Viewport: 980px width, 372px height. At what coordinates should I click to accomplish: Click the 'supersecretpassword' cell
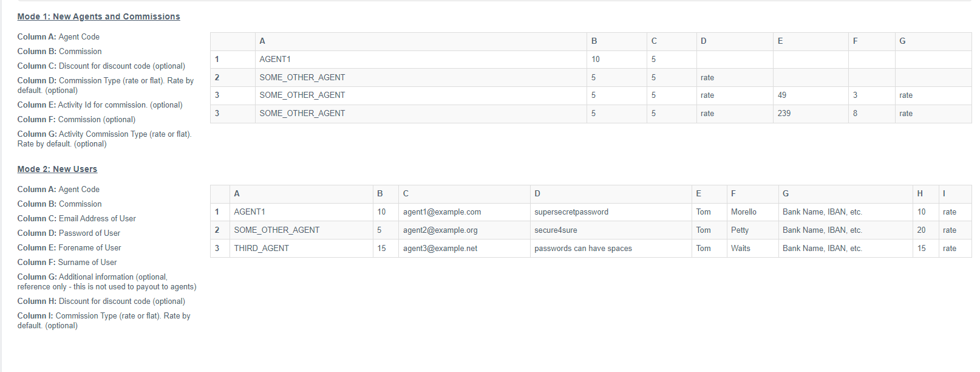[611, 212]
